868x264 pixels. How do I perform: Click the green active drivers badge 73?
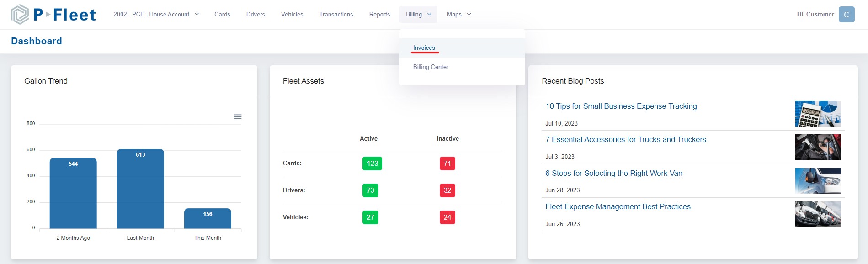coord(370,190)
